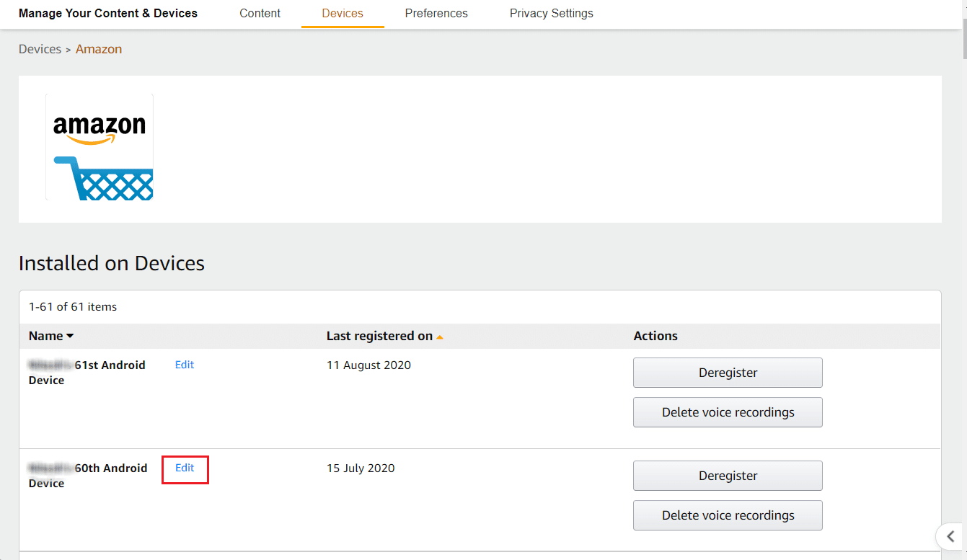Deregister the 61st Android Device
This screenshot has width=967, height=560.
[x=728, y=373]
